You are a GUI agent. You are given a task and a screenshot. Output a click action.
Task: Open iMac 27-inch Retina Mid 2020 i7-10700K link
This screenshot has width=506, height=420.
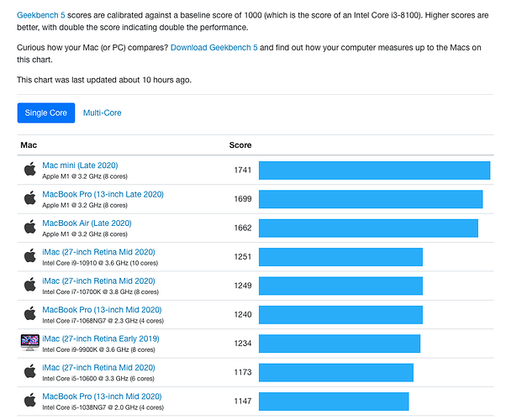(98, 281)
